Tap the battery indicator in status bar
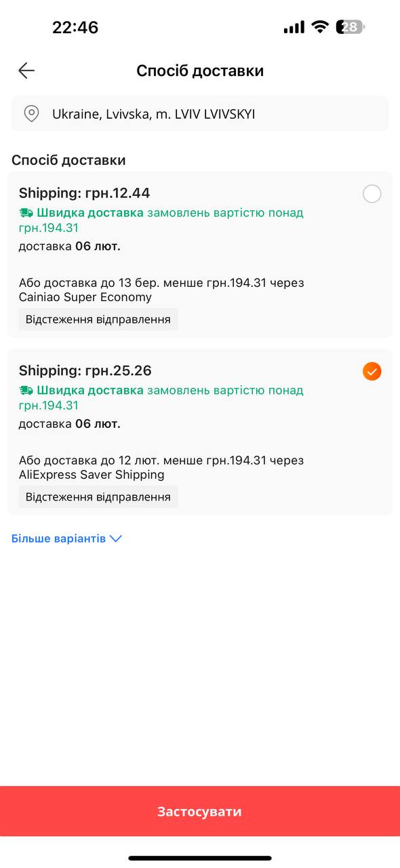The height and width of the screenshot is (868, 400). [351, 27]
